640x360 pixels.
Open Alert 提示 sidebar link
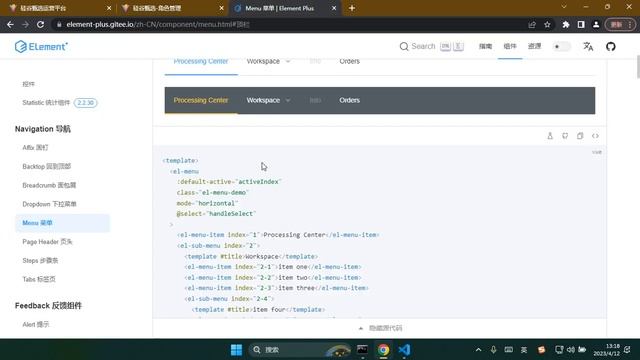[36, 324]
